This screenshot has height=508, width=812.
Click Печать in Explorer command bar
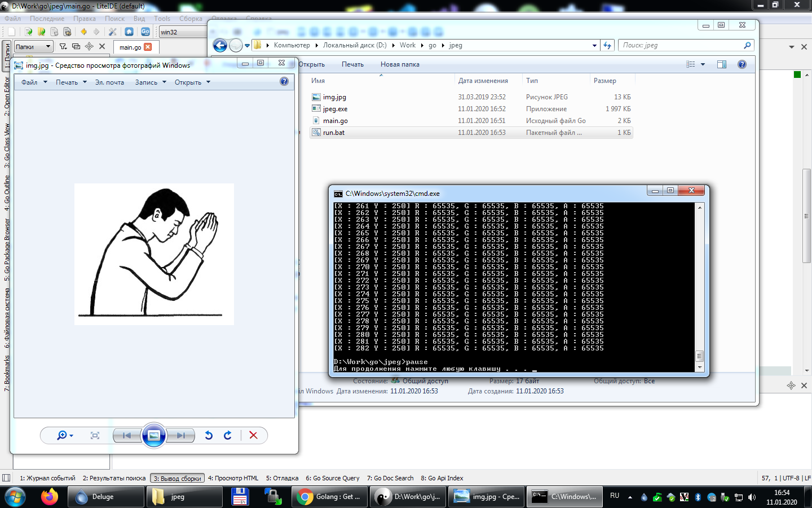pyautogui.click(x=352, y=64)
